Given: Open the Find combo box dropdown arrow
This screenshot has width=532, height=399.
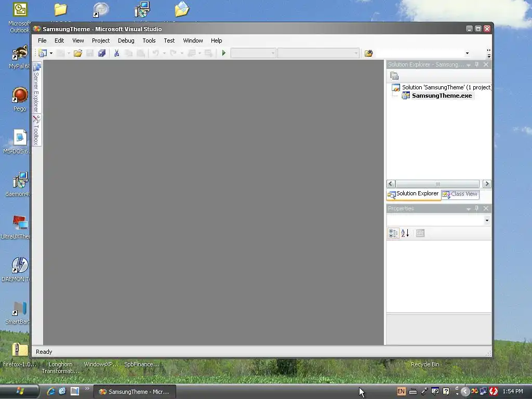Looking at the screenshot, I should click(467, 54).
